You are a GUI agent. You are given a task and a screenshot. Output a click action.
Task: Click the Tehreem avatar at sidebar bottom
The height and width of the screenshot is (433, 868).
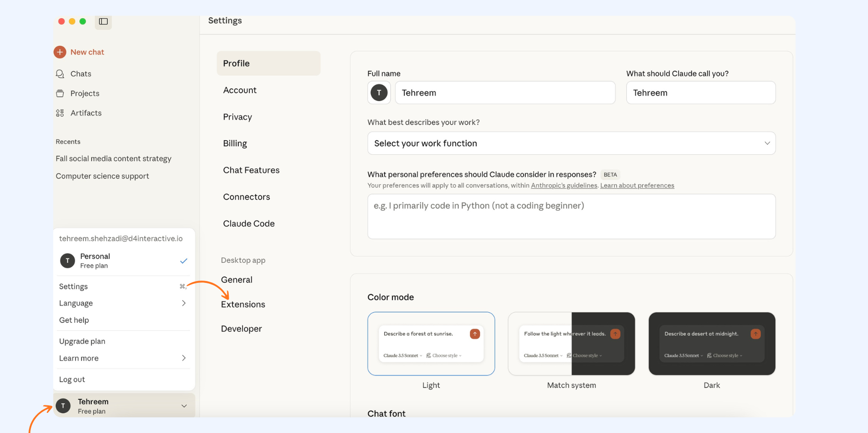63,406
